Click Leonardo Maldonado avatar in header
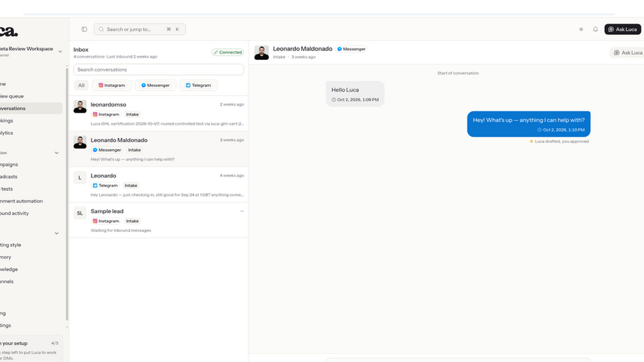The width and height of the screenshot is (644, 362). click(x=261, y=52)
